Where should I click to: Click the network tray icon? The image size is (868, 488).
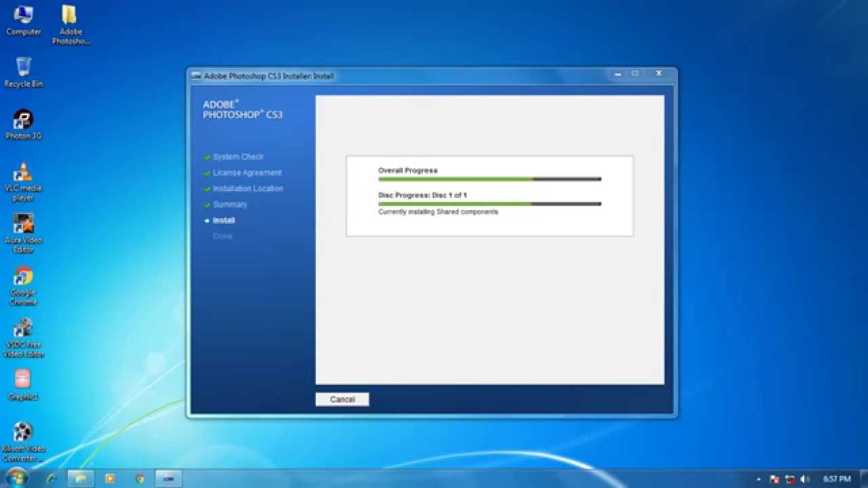click(x=790, y=479)
